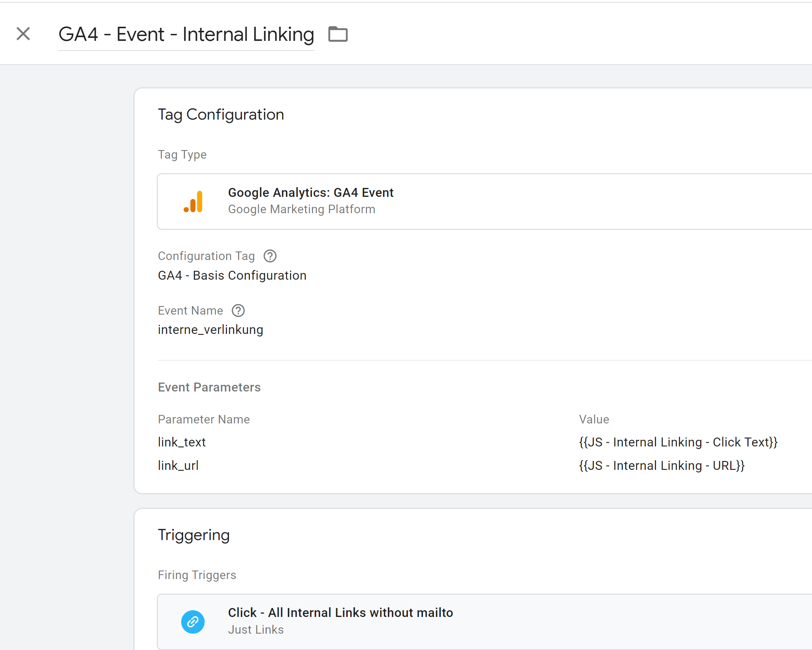Click the blue link trigger icon

[x=193, y=622]
